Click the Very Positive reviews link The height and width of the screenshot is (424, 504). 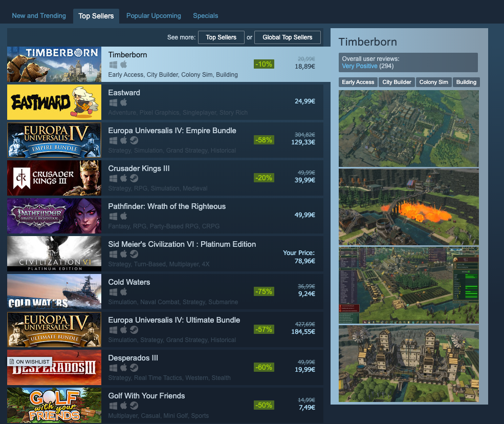pos(359,66)
